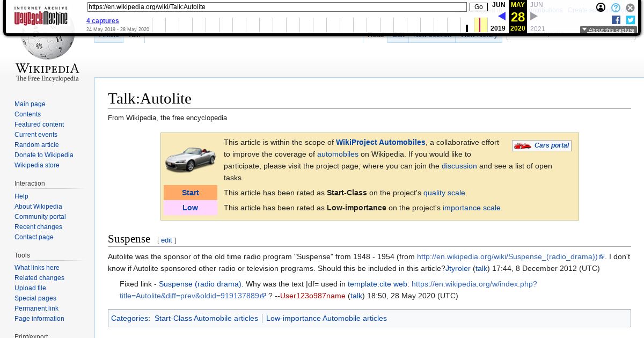Go to previous capture blue arrow
The height and width of the screenshot is (338, 644).
click(502, 16)
